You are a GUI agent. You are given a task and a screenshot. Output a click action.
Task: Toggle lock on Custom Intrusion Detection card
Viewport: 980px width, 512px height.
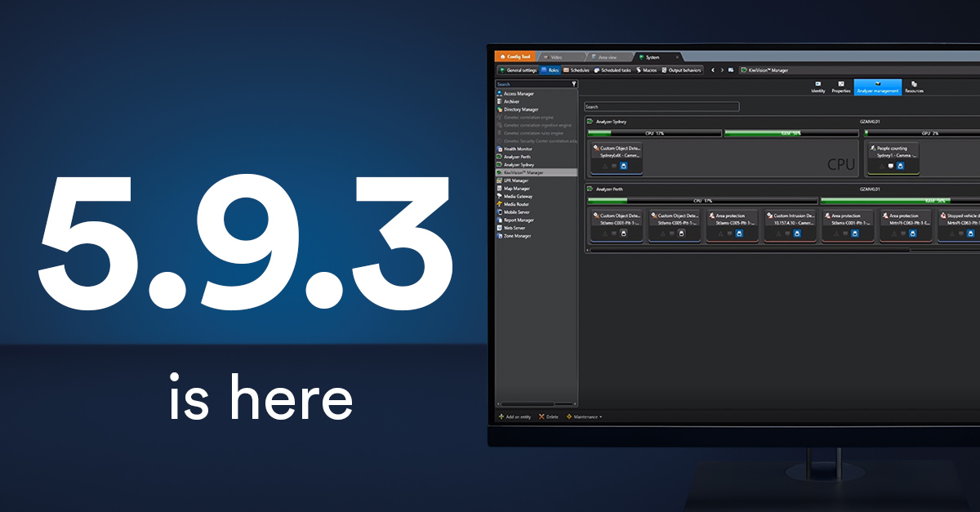coord(796,234)
